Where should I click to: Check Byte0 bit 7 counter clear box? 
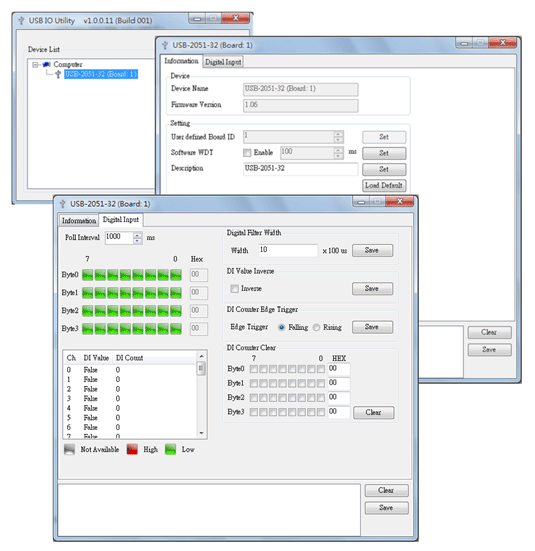[x=253, y=369]
